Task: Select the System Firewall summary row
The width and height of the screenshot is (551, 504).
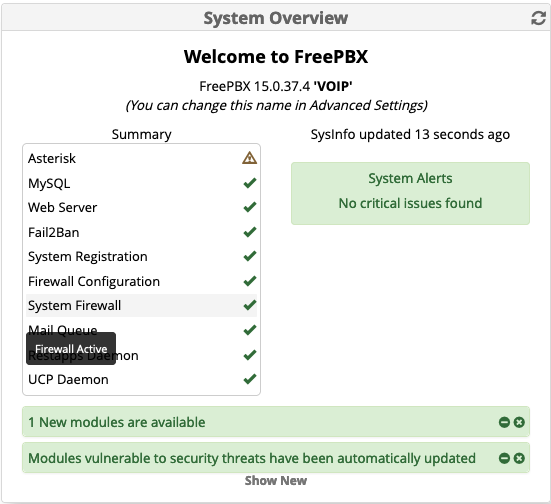Action: 142,305
